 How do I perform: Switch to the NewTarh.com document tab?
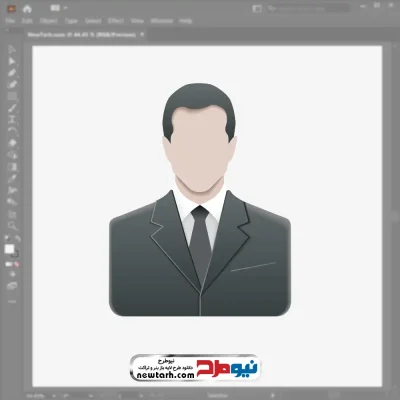point(82,35)
